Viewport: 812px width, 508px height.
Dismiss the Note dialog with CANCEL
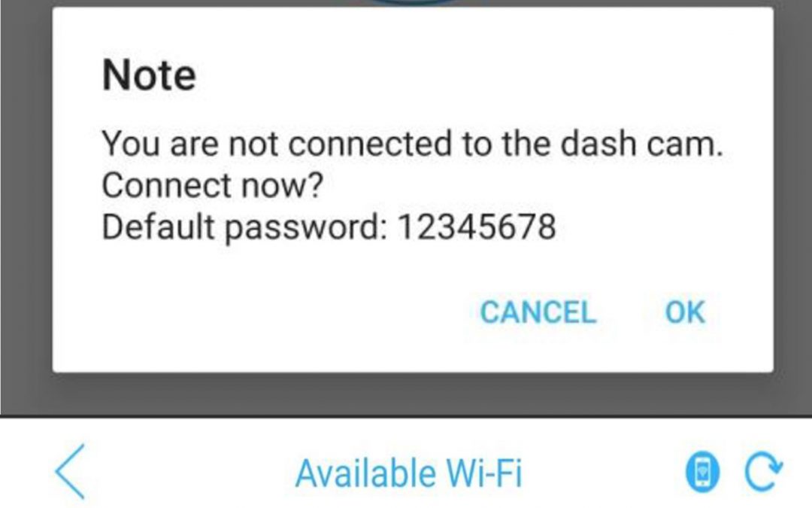(538, 312)
